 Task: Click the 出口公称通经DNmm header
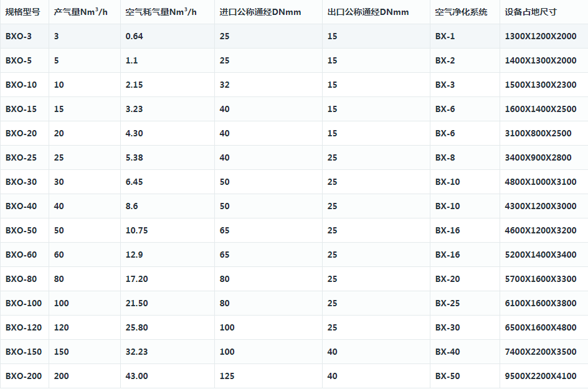tap(368, 12)
